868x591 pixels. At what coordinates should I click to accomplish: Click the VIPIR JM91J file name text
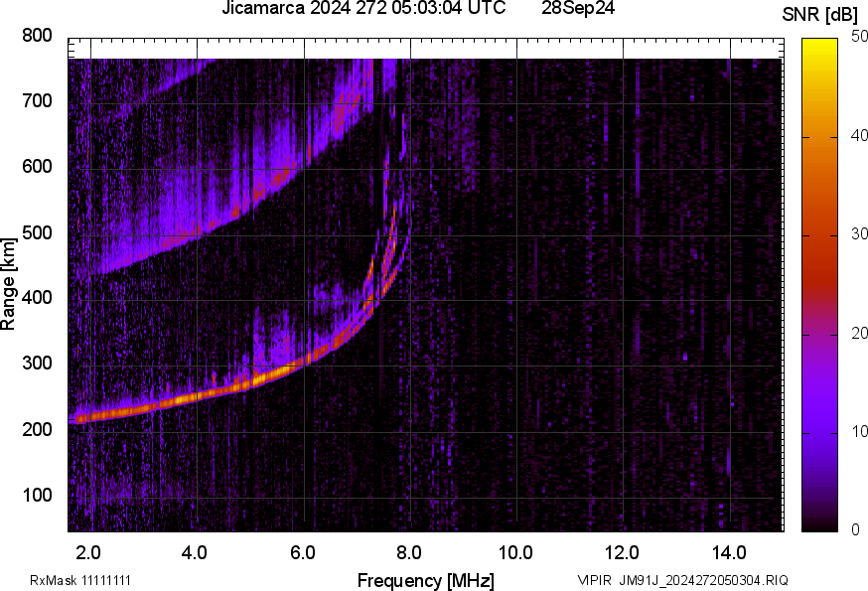pyautogui.click(x=682, y=580)
